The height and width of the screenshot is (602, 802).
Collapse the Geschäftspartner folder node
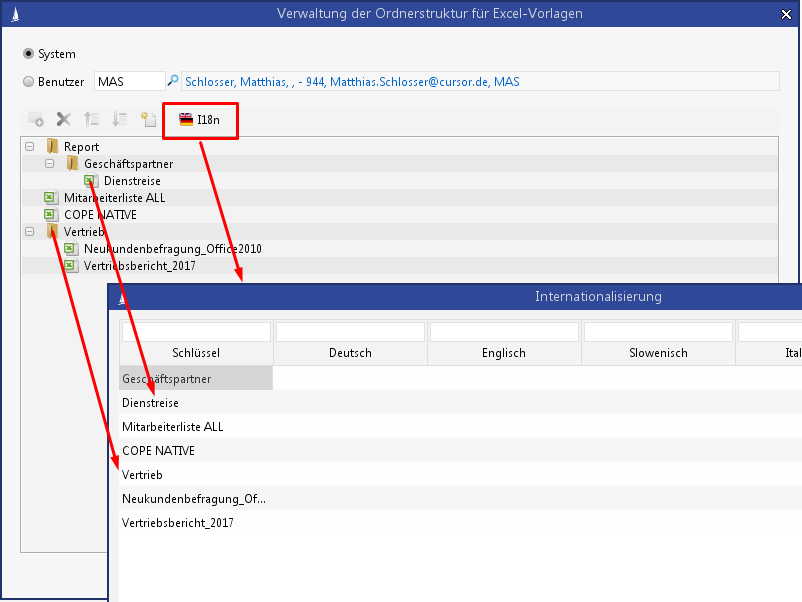tap(49, 164)
